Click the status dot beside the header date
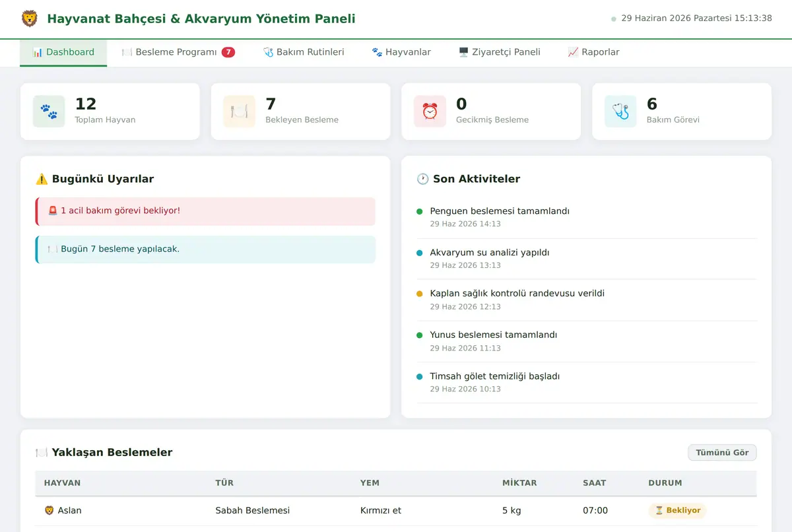Viewport: 792px width, 532px height. 614,19
